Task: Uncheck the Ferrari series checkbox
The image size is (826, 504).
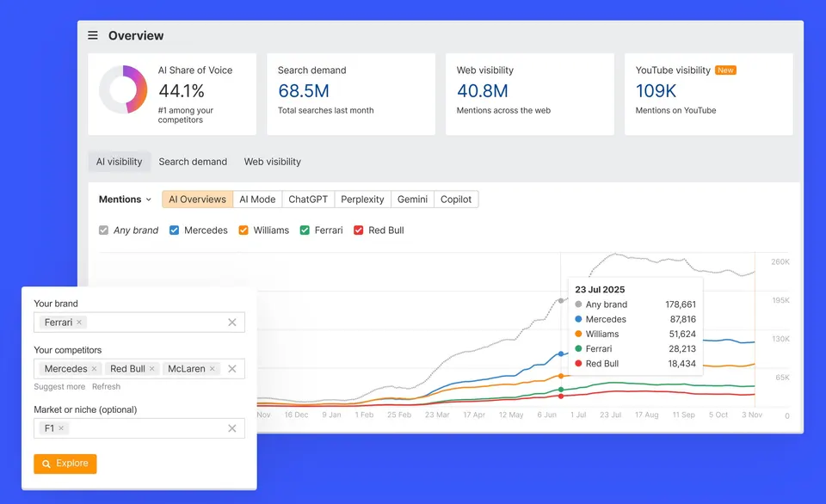Action: coord(305,230)
